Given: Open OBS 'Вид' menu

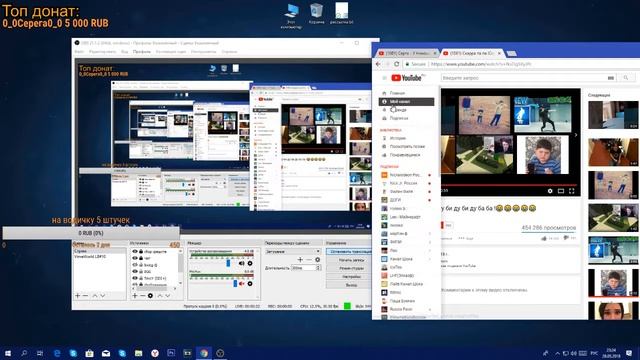Looking at the screenshot, I should click(x=124, y=52).
